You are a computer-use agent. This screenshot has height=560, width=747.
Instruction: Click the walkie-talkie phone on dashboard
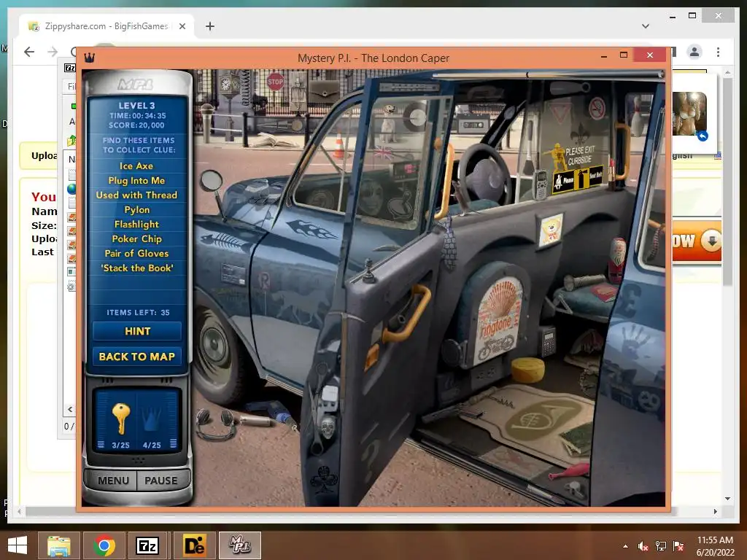click(x=540, y=184)
